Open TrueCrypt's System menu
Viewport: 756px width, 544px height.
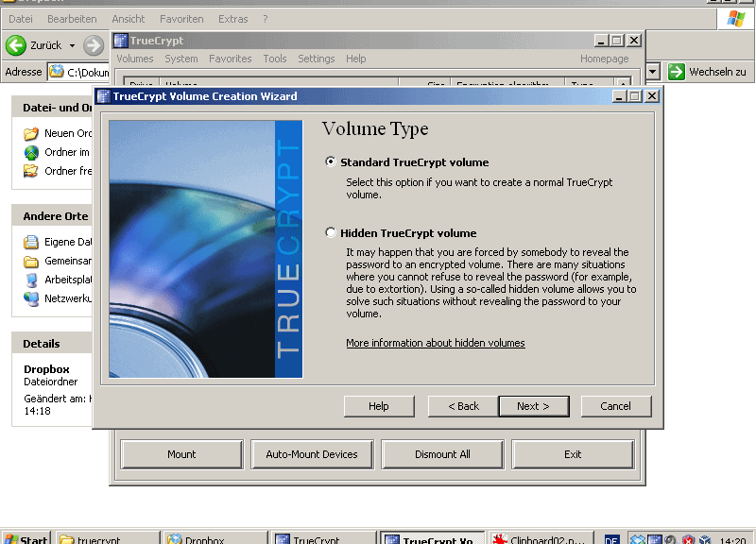click(181, 59)
